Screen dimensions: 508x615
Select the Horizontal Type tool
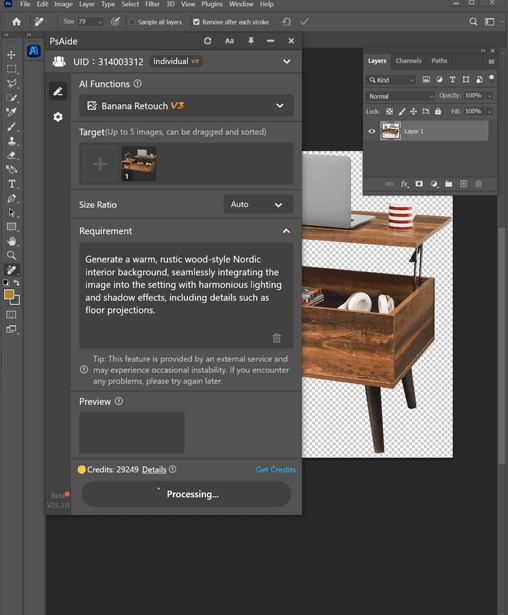[11, 184]
